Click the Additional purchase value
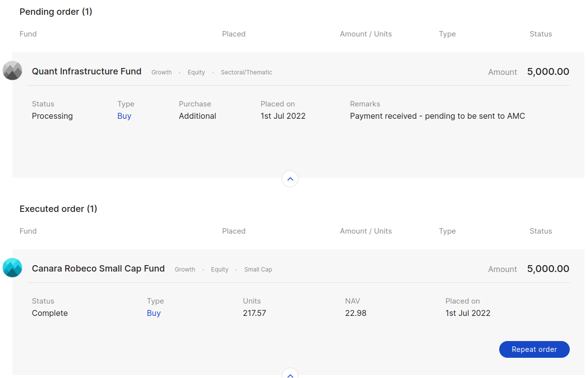Screen dimensions: 588x378 tap(197, 116)
